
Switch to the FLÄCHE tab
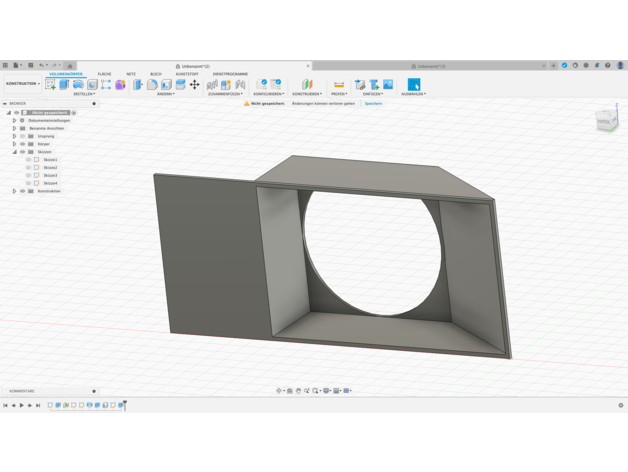[x=104, y=74]
